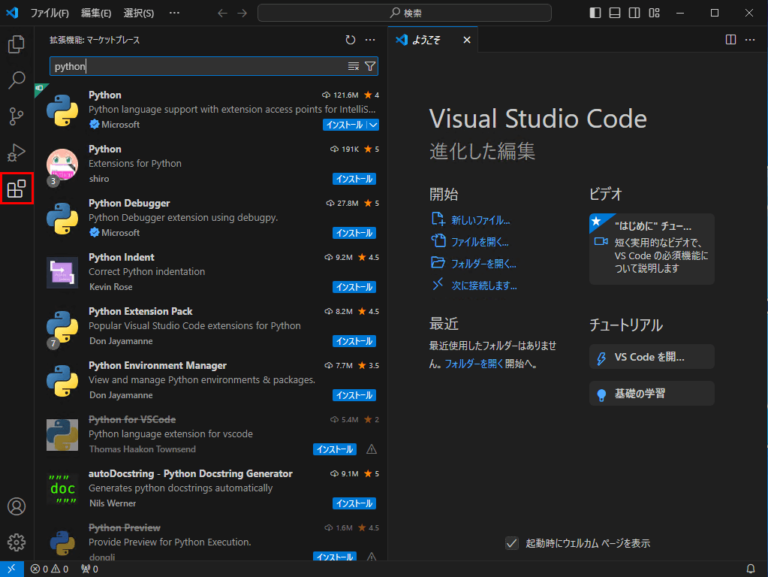Viewport: 768px width, 577px height.
Task: Open the Accounts menu icon
Action: (16, 506)
